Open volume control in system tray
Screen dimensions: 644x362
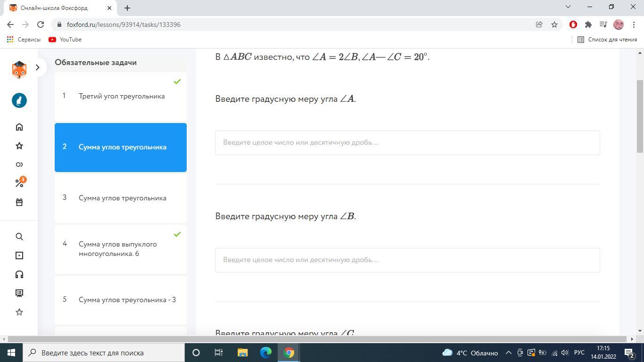point(565,353)
